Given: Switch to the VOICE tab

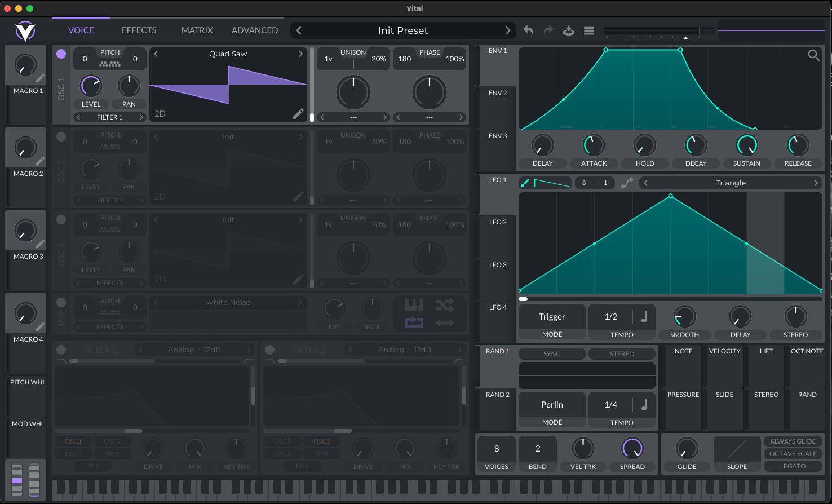Looking at the screenshot, I should click(x=81, y=30).
